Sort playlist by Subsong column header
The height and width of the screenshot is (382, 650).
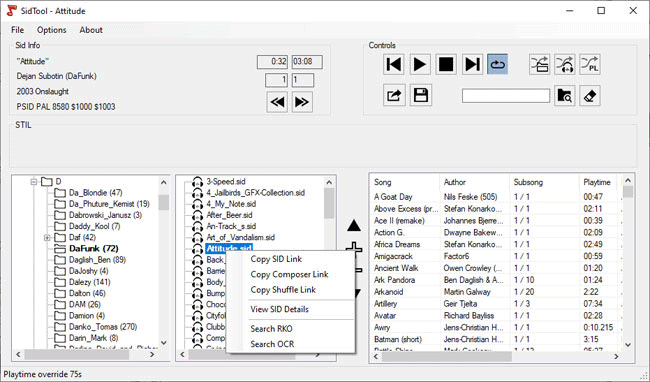coord(544,182)
